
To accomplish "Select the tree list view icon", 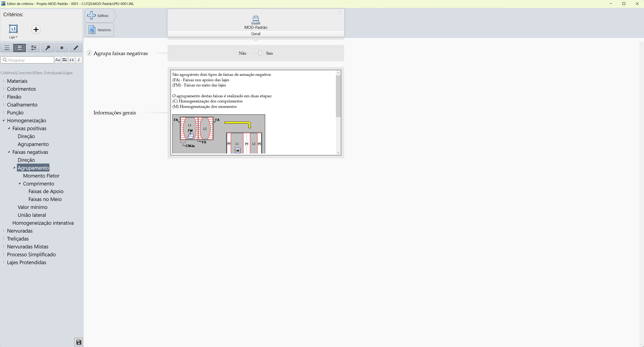I will pos(20,48).
